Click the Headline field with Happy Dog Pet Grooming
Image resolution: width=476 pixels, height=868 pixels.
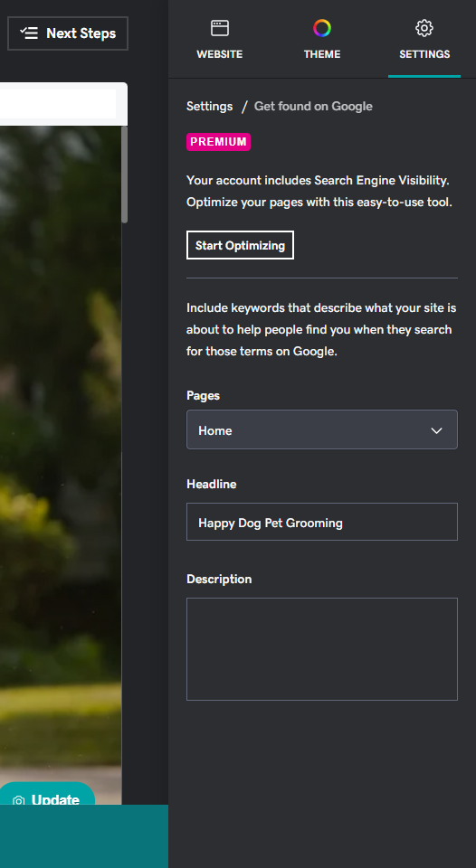[322, 522]
